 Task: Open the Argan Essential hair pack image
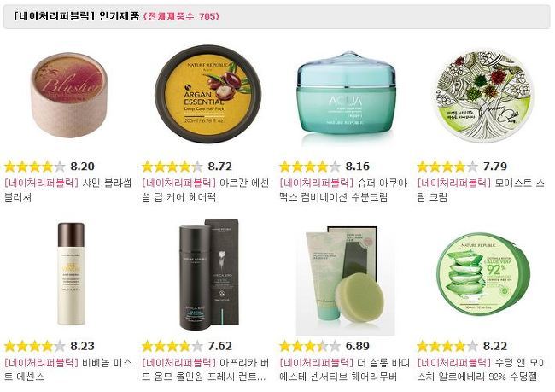tap(207, 94)
